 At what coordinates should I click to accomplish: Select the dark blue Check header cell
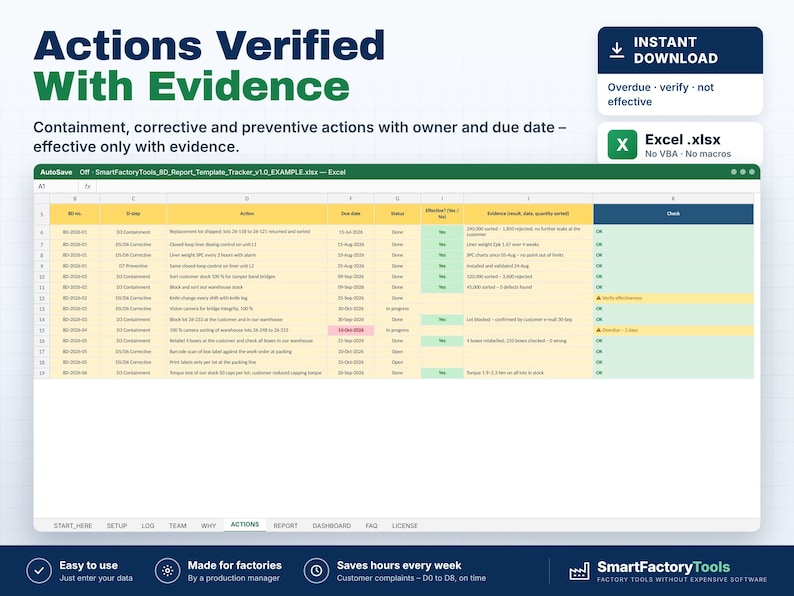[x=673, y=214]
